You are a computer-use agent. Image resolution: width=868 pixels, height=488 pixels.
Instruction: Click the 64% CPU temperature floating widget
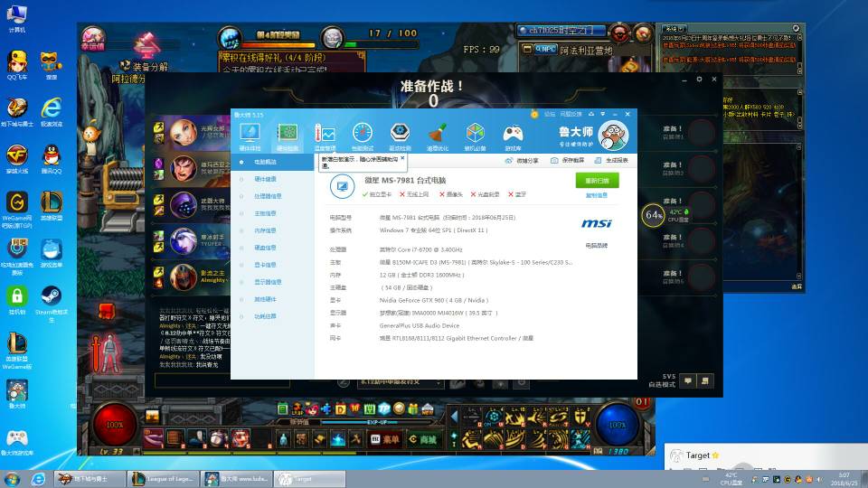pos(666,215)
